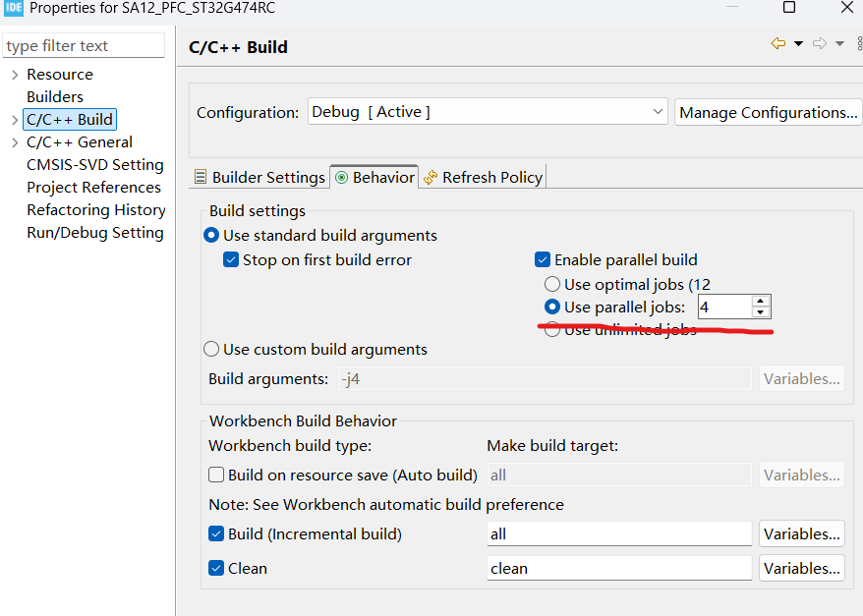Click the back arrow navigation icon
Image resolution: width=863 pixels, height=616 pixels.
tap(777, 43)
